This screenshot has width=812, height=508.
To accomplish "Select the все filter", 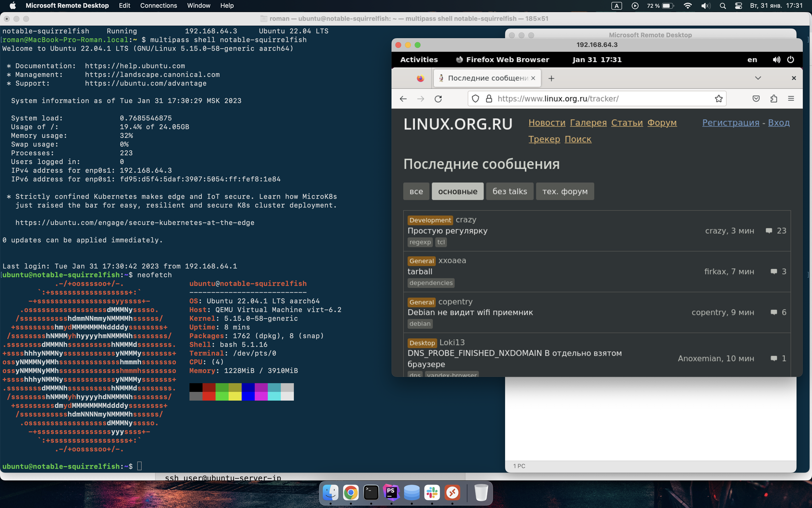I will pyautogui.click(x=416, y=191).
